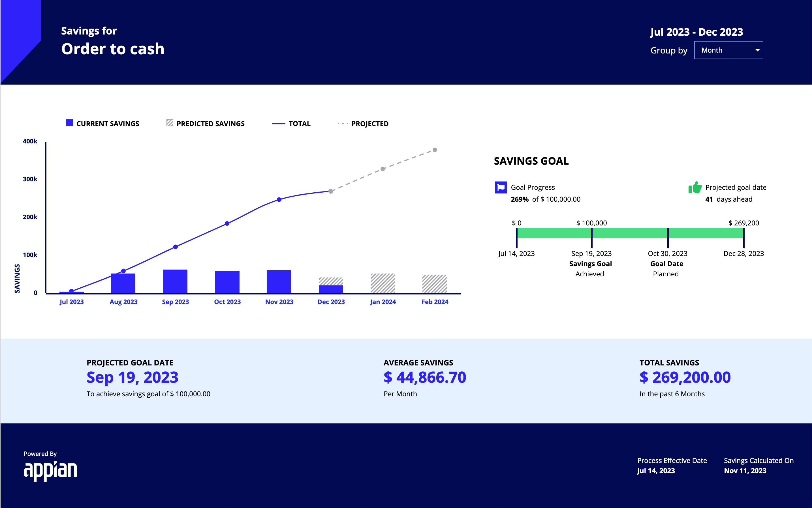Image resolution: width=812 pixels, height=508 pixels.
Task: Click the 'Sep 19, 2023' projected goal date value
Action: point(133,378)
